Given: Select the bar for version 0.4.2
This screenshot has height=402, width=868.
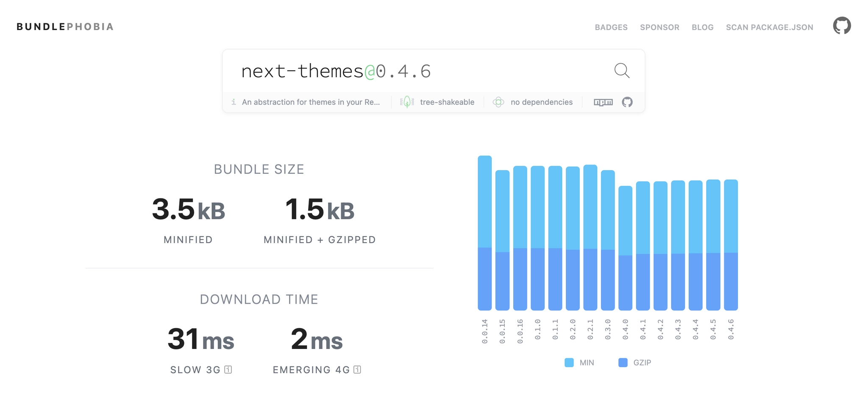Looking at the screenshot, I should point(661,246).
